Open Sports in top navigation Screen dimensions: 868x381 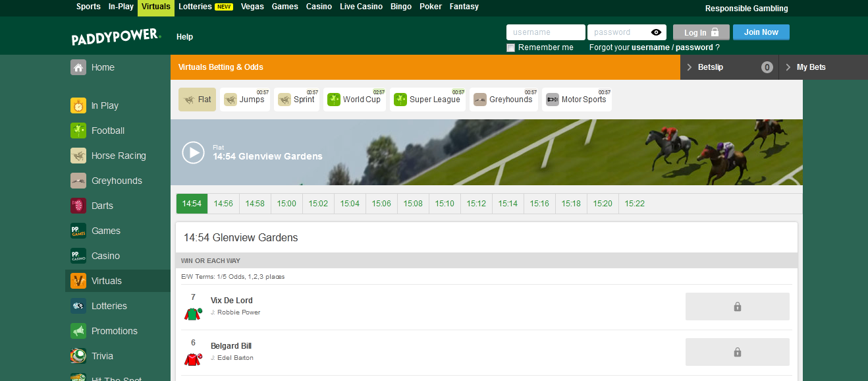coord(88,7)
